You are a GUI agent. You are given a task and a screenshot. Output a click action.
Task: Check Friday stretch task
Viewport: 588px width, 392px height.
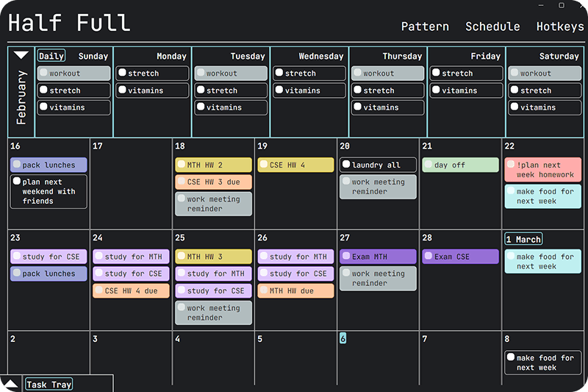pyautogui.click(x=436, y=72)
